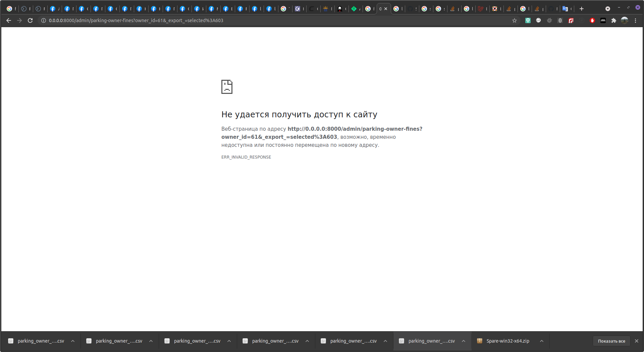Click the Показать все downloads button
This screenshot has width=644, height=352.
click(611, 341)
